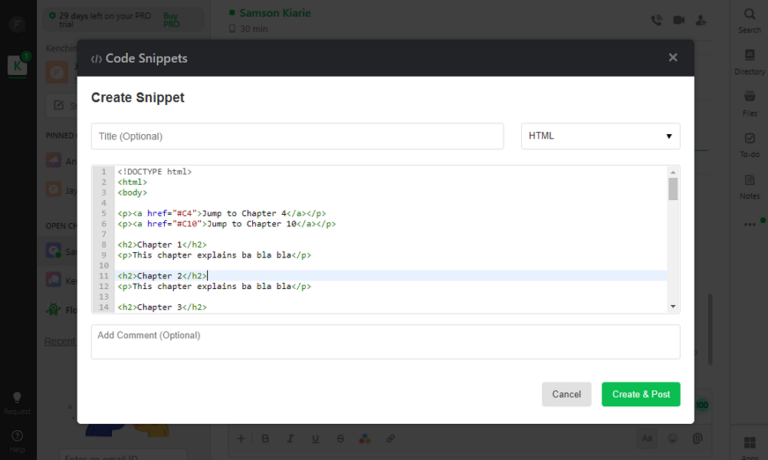Start an audio call icon
This screenshot has height=460, width=768.
click(657, 19)
